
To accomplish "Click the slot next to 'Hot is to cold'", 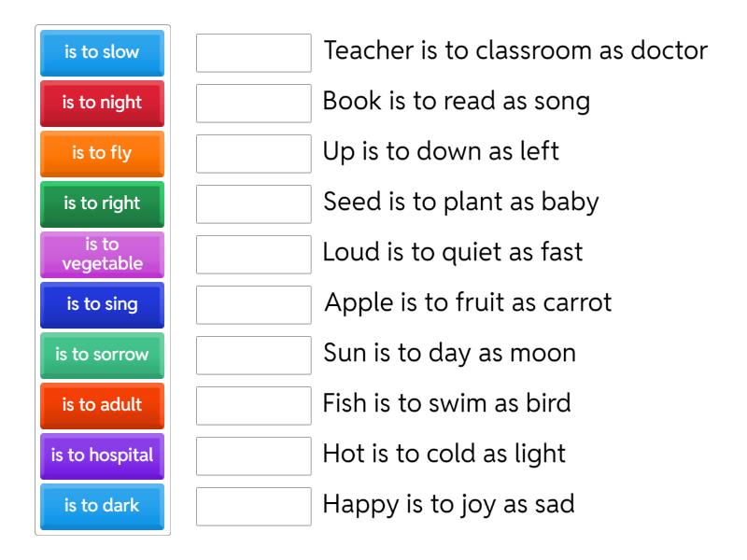I will [x=254, y=456].
